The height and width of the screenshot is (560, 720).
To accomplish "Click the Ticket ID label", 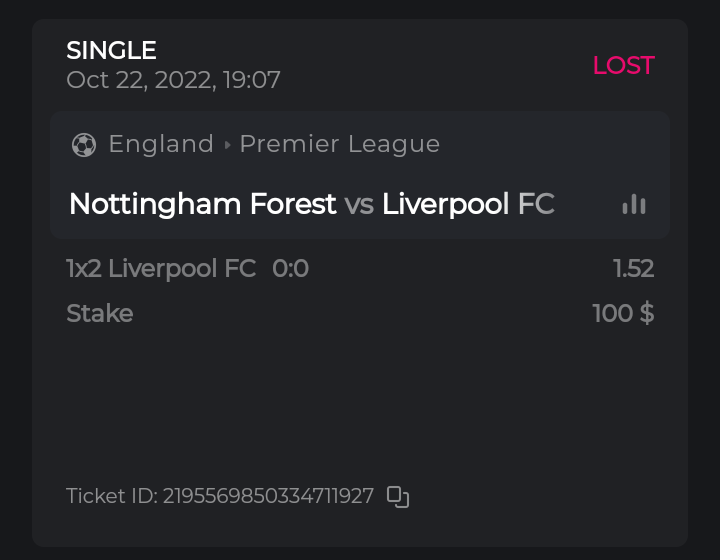I will click(111, 496).
